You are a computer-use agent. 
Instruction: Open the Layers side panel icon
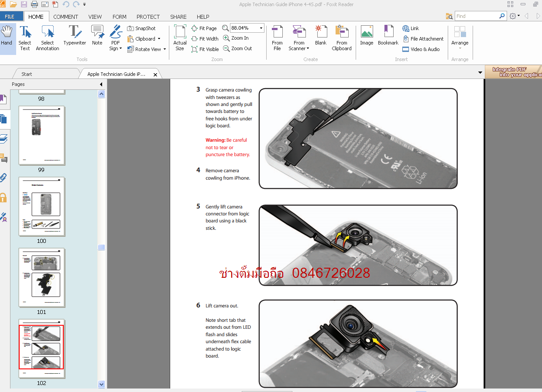(x=3, y=139)
